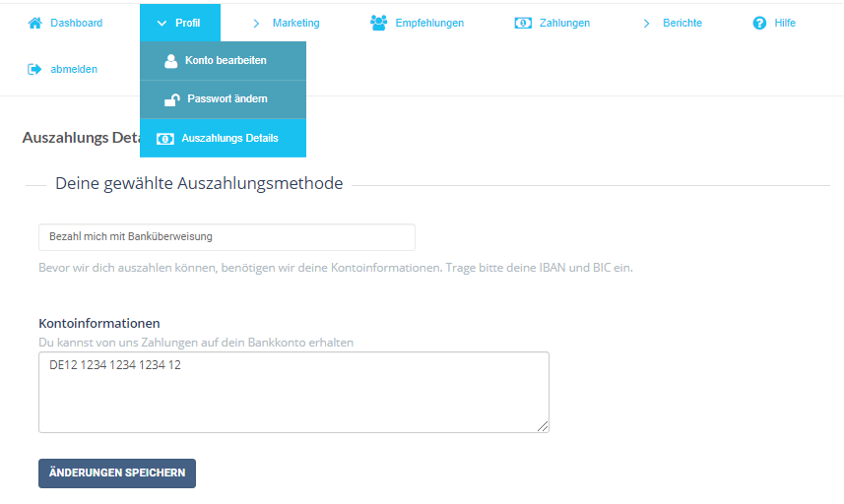Open the Hilfe page
The width and height of the screenshot is (844, 504).
coord(785,23)
